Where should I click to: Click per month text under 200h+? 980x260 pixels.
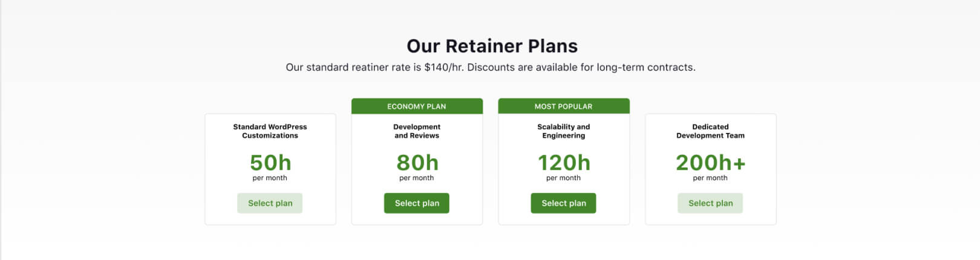(x=710, y=178)
